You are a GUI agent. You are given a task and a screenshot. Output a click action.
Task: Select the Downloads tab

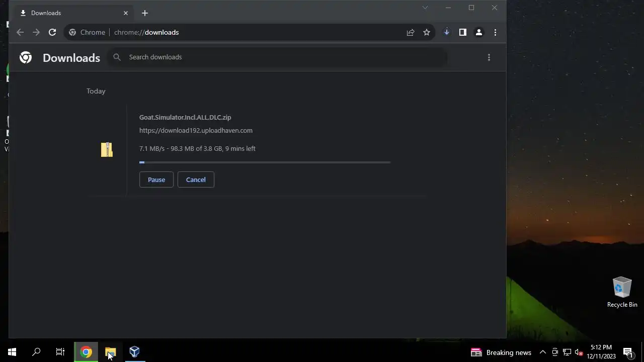(74, 13)
